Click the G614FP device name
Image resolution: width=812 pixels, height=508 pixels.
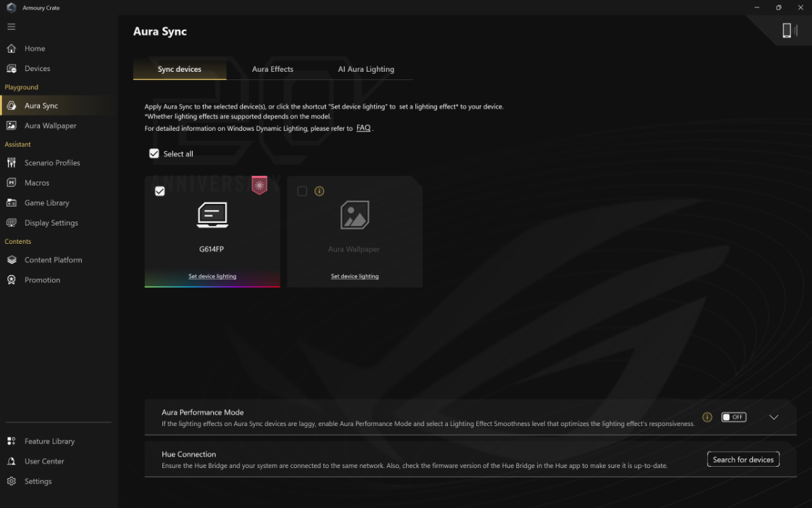[211, 249]
